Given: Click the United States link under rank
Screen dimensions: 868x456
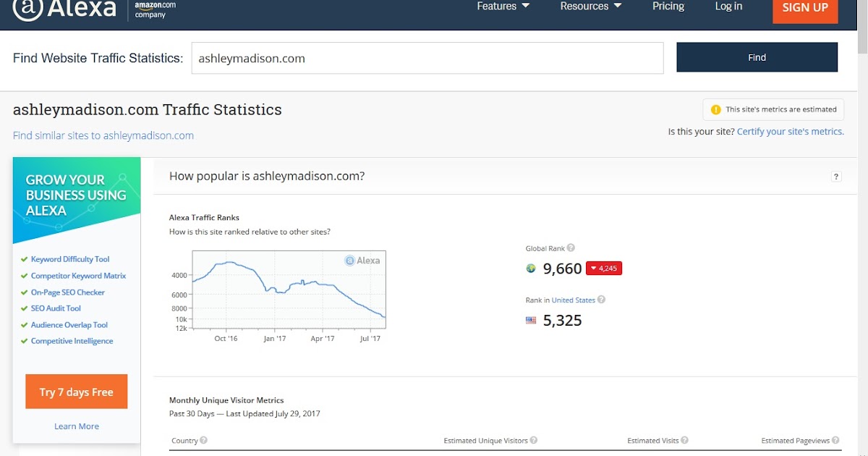Looking at the screenshot, I should coord(574,300).
